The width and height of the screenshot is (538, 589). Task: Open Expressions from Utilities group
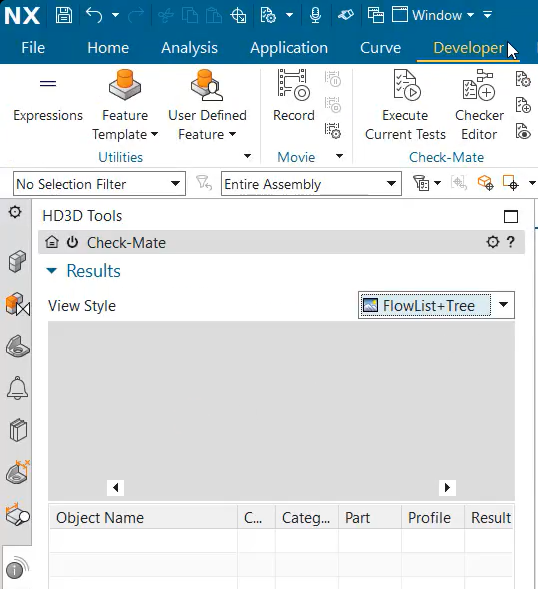(48, 100)
